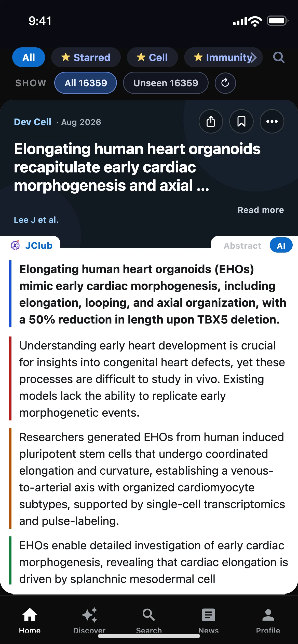Tap the magnifier icon beside filter chips
This screenshot has height=644, width=298.
point(279,57)
